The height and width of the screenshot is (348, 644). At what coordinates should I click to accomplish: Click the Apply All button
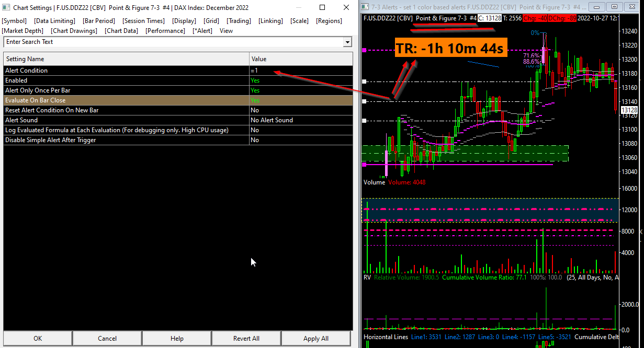[x=316, y=339]
